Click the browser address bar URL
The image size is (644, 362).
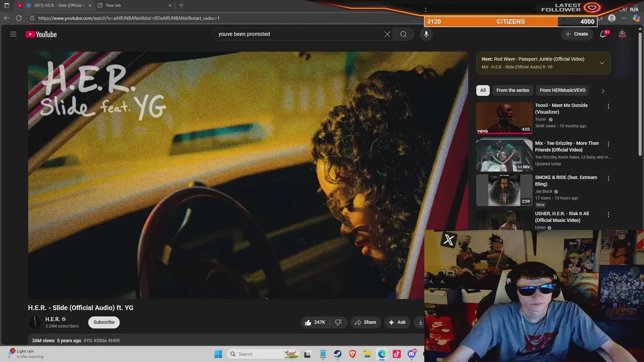[x=129, y=18]
